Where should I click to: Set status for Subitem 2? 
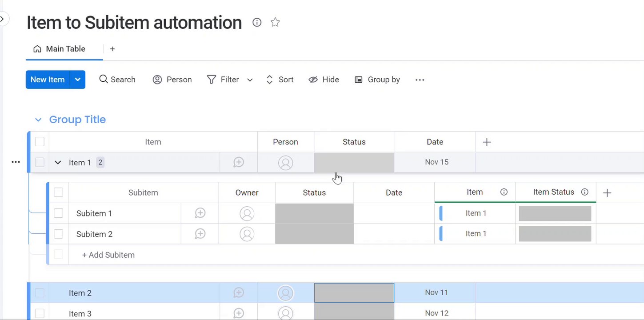[315, 234]
